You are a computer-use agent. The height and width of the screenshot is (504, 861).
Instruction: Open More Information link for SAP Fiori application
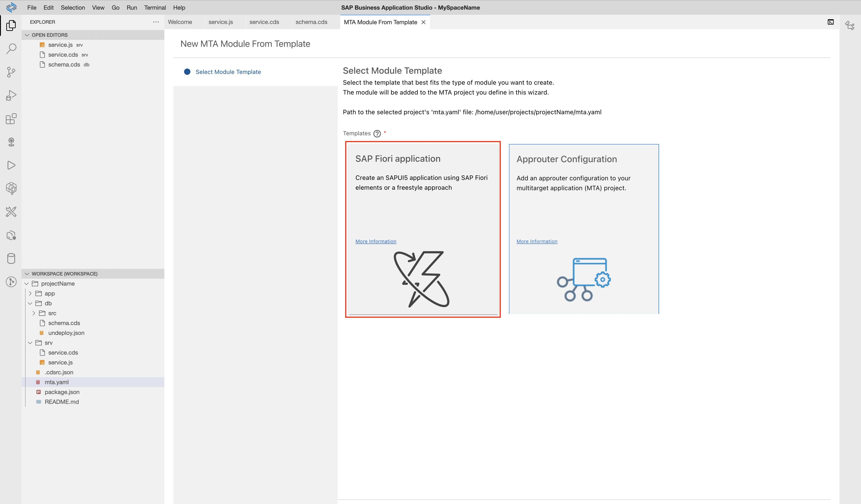376,241
